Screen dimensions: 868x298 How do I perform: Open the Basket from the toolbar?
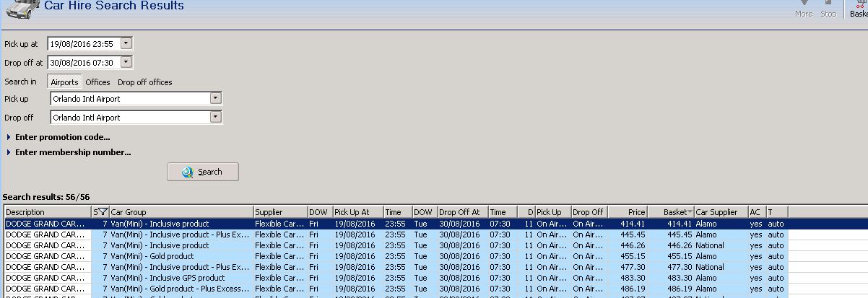tap(859, 9)
